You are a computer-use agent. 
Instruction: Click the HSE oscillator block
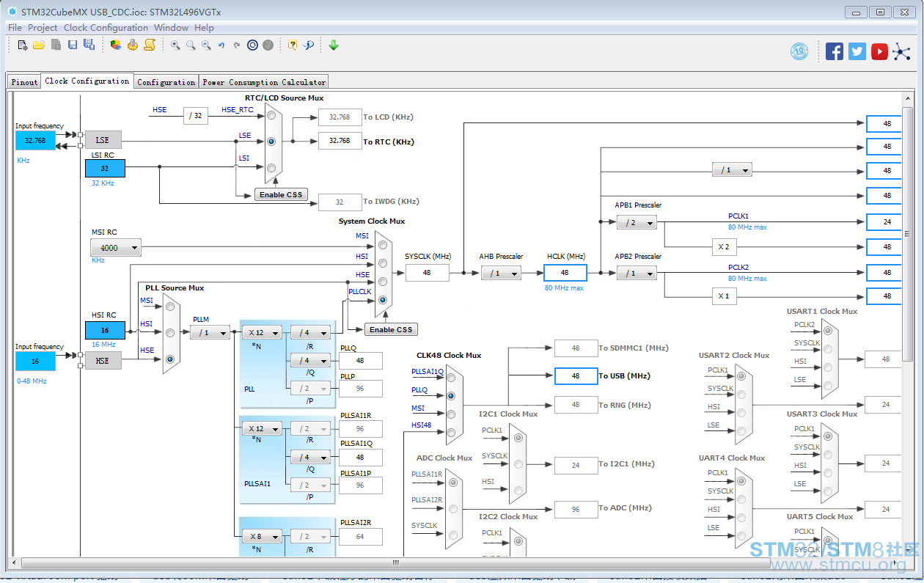point(103,361)
